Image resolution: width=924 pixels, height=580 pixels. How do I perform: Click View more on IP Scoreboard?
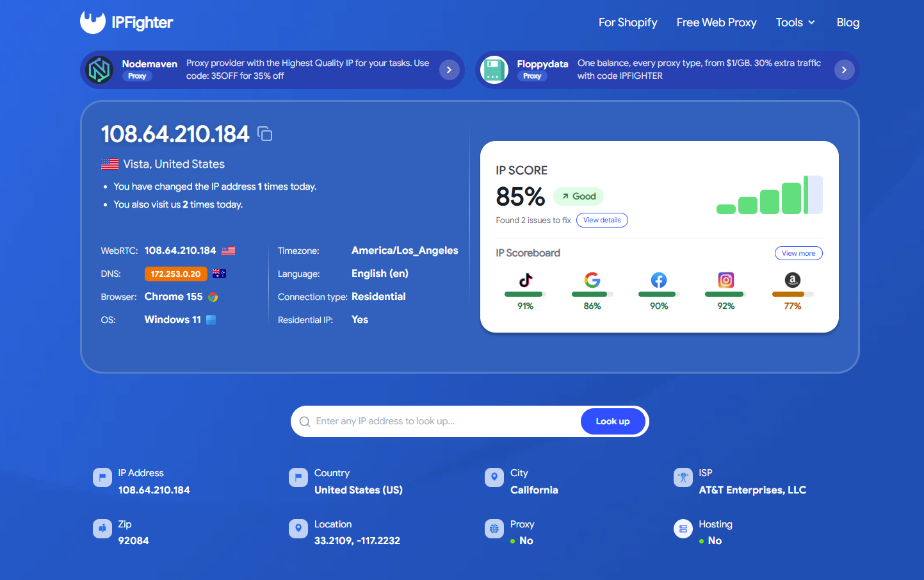click(x=798, y=253)
